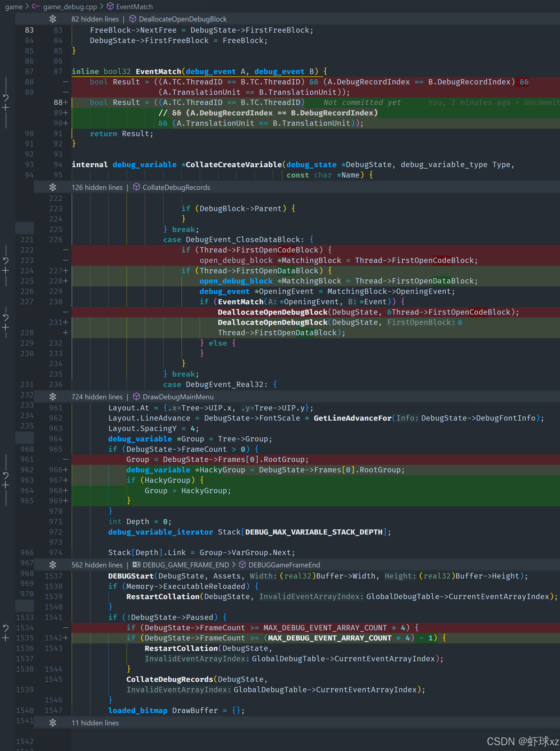This screenshot has width=560, height=751.
Task: Jump to CollateDebugRecords in hidden lines bar
Action: tap(176, 187)
